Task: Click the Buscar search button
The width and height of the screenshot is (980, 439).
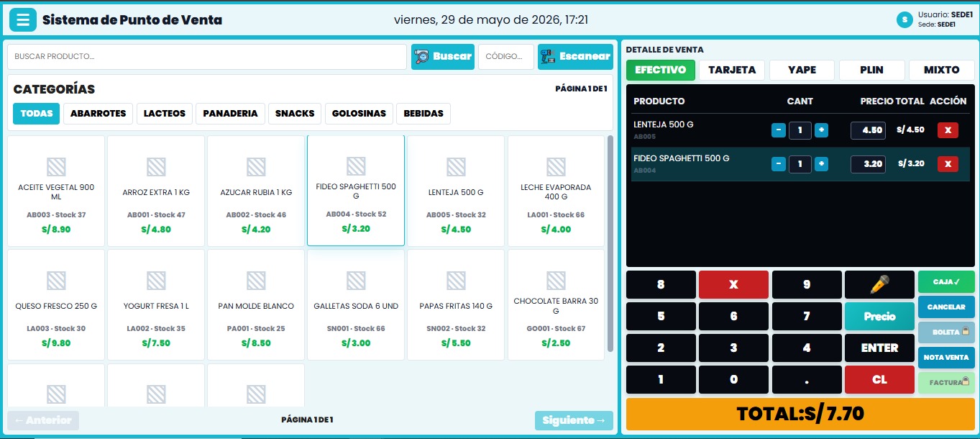Action: (x=443, y=57)
